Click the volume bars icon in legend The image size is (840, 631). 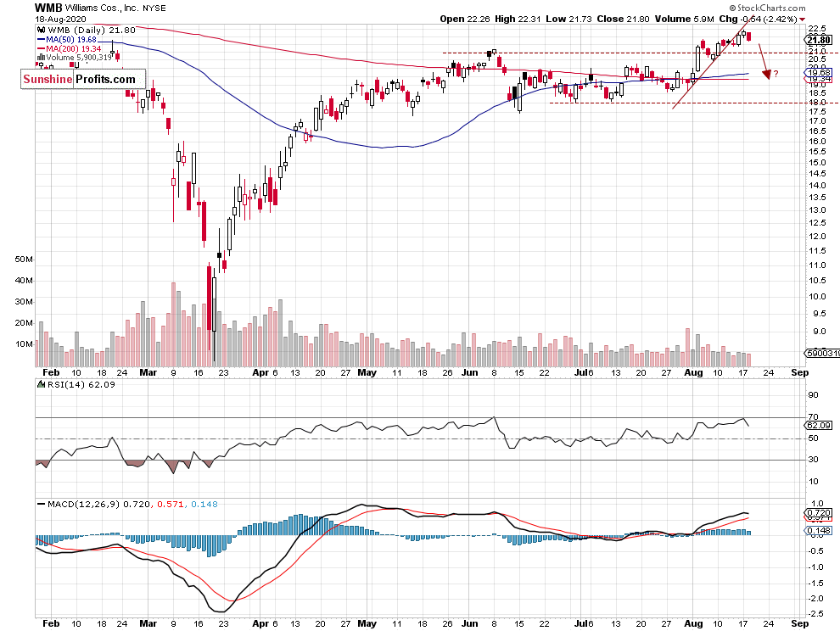(41, 58)
